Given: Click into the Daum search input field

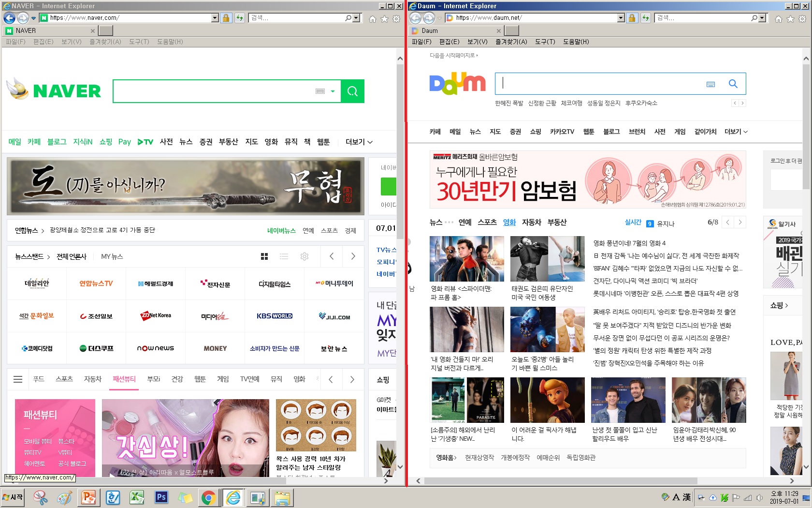Looking at the screenshot, I should click(599, 84).
